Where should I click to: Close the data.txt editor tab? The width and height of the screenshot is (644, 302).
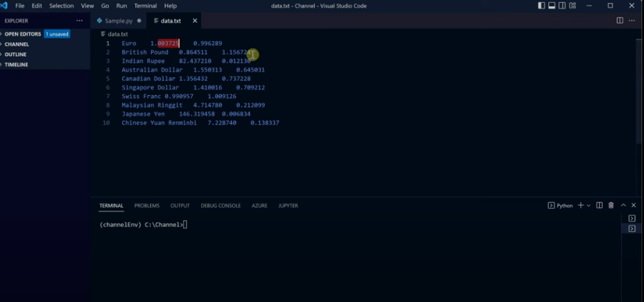pos(194,20)
